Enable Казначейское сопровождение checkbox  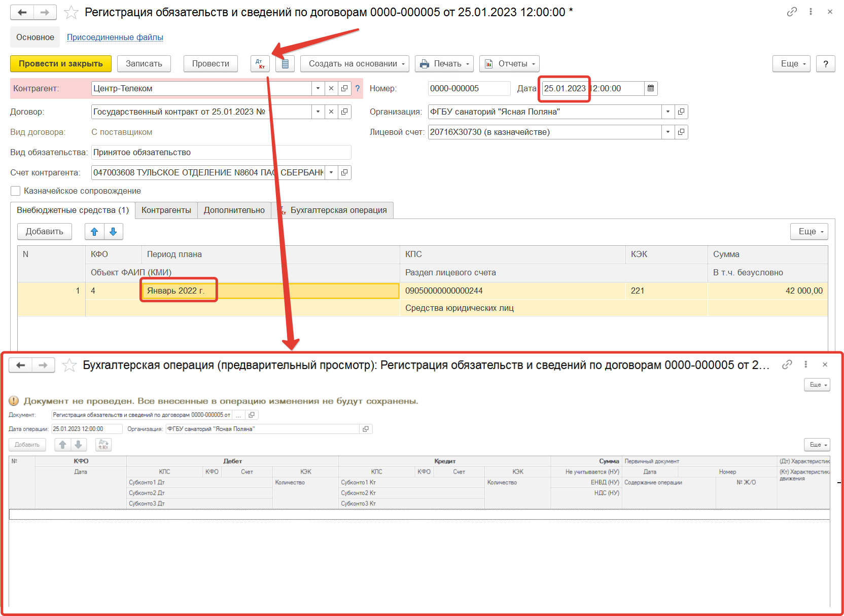pos(16,191)
